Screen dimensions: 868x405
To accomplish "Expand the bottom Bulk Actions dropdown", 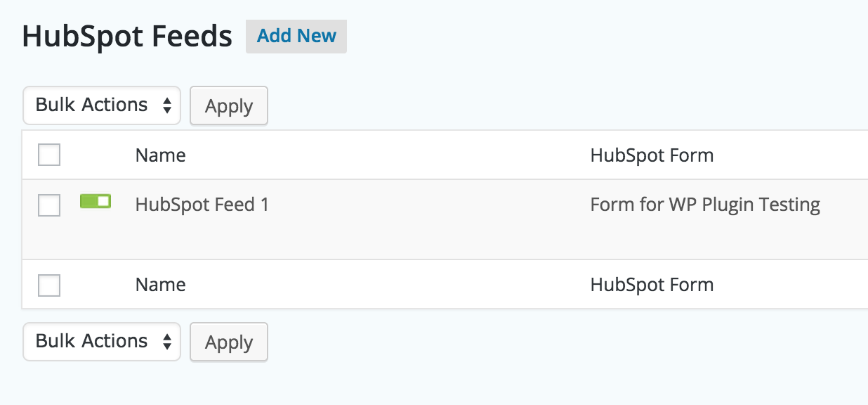I will tap(102, 342).
